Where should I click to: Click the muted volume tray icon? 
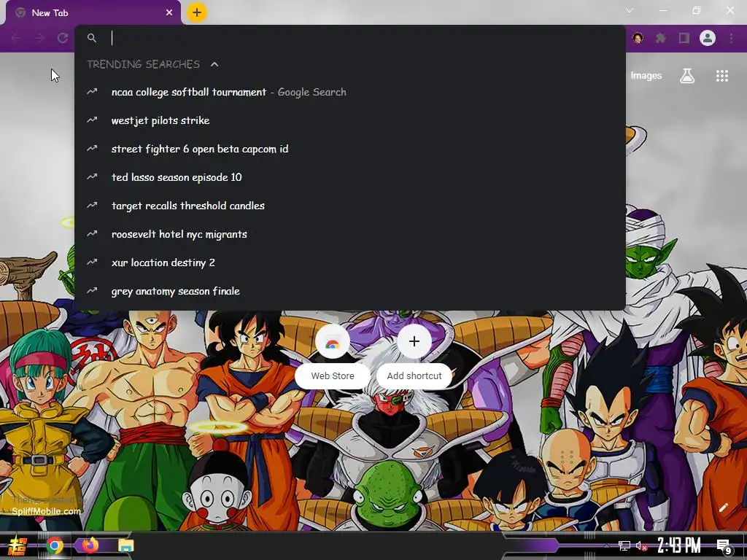[641, 545]
